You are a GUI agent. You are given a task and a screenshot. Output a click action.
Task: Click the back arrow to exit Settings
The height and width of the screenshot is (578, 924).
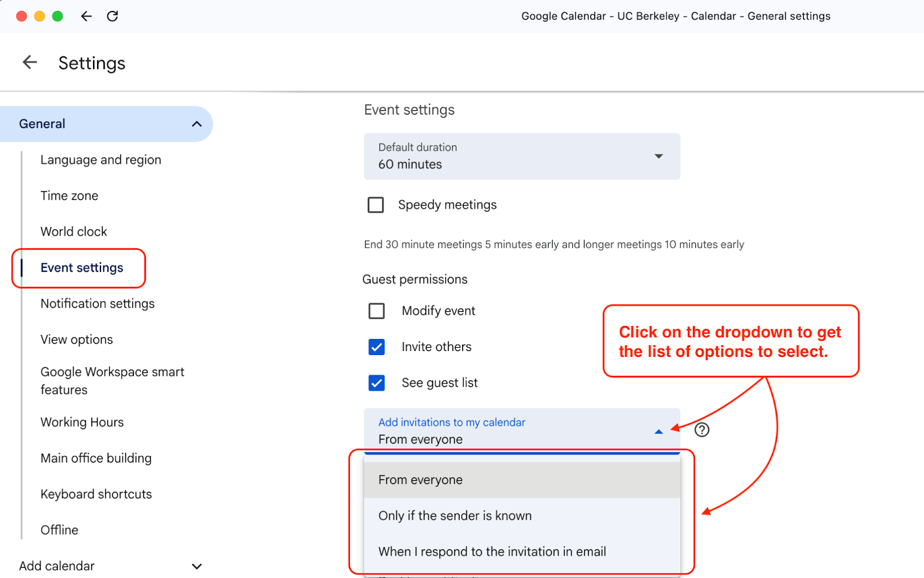coord(29,62)
